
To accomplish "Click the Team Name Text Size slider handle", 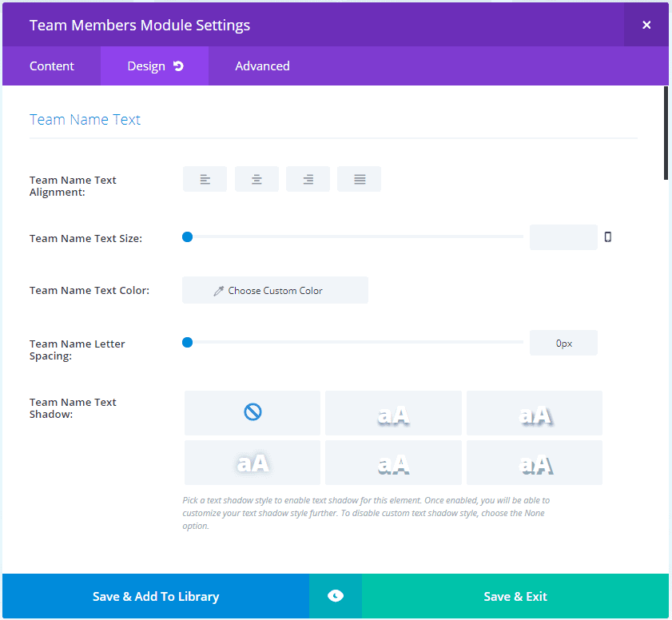I will [187, 237].
